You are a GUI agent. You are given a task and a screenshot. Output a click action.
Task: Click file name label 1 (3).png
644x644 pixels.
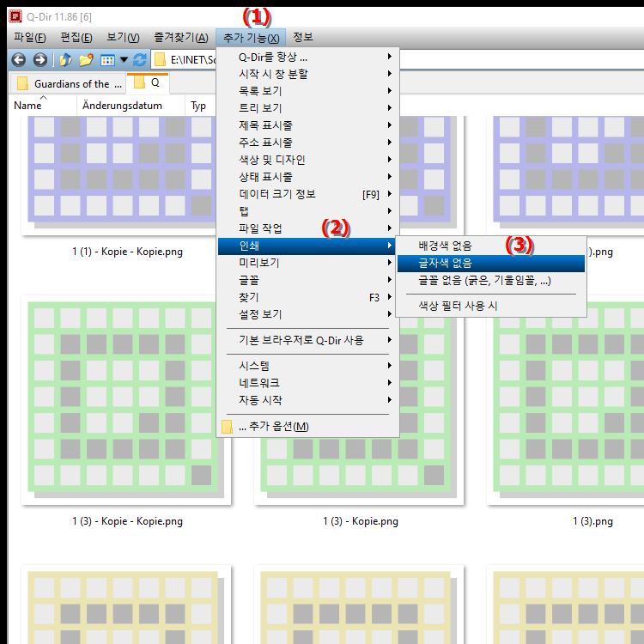(x=592, y=521)
